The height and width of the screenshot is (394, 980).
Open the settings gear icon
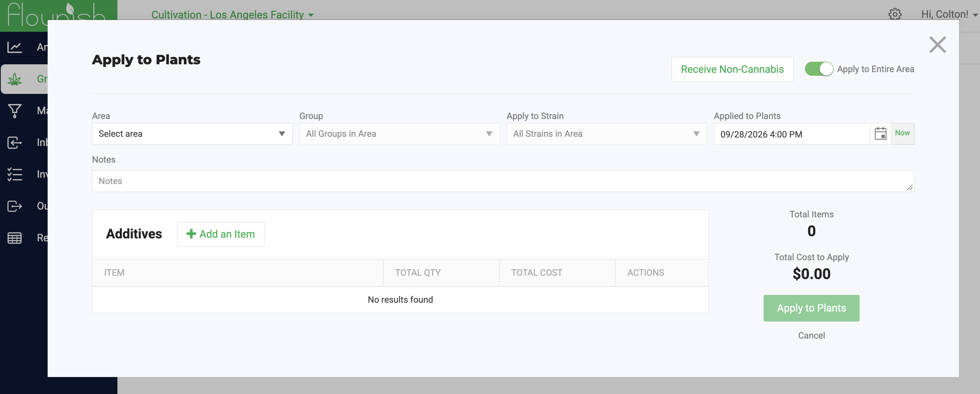coord(895,14)
